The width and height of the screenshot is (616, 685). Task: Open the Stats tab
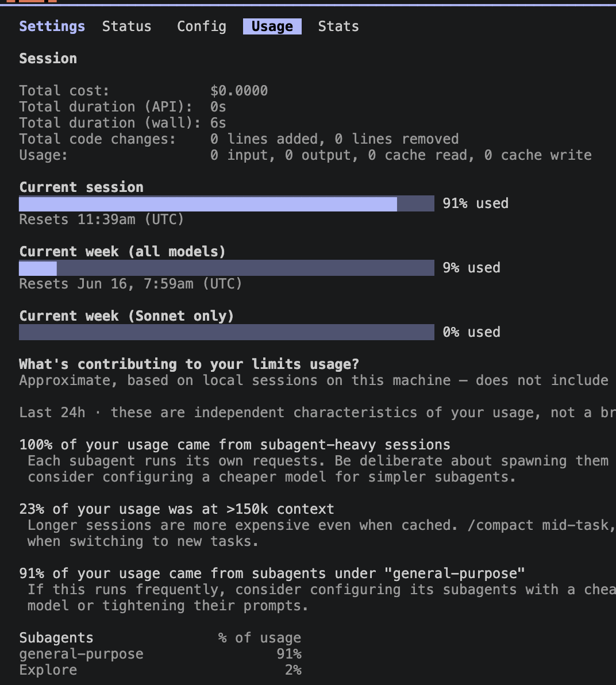338,26
